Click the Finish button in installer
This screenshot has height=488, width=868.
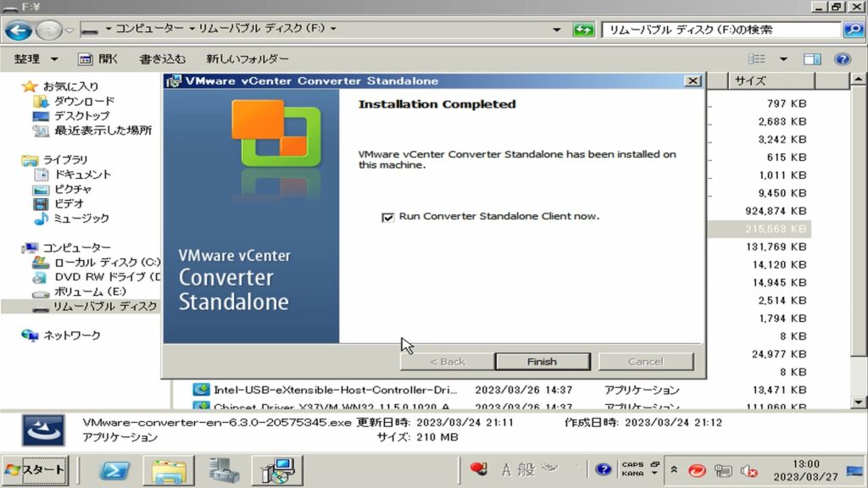(x=542, y=362)
